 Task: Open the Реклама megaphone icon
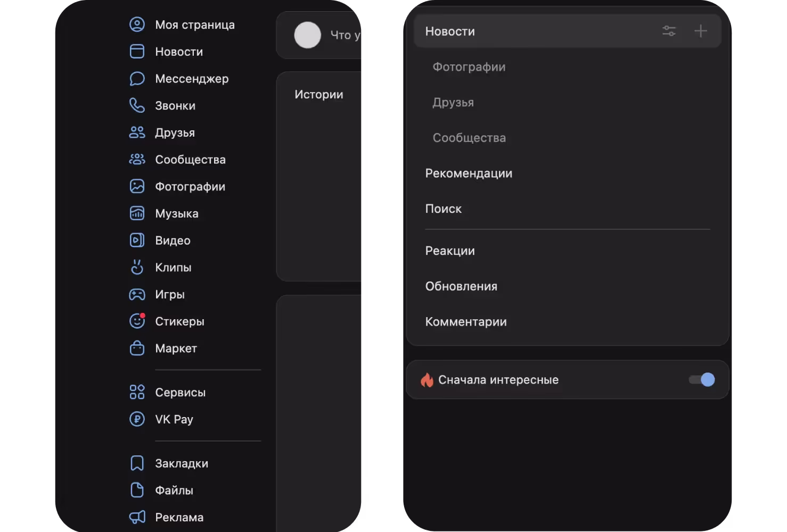pyautogui.click(x=137, y=517)
